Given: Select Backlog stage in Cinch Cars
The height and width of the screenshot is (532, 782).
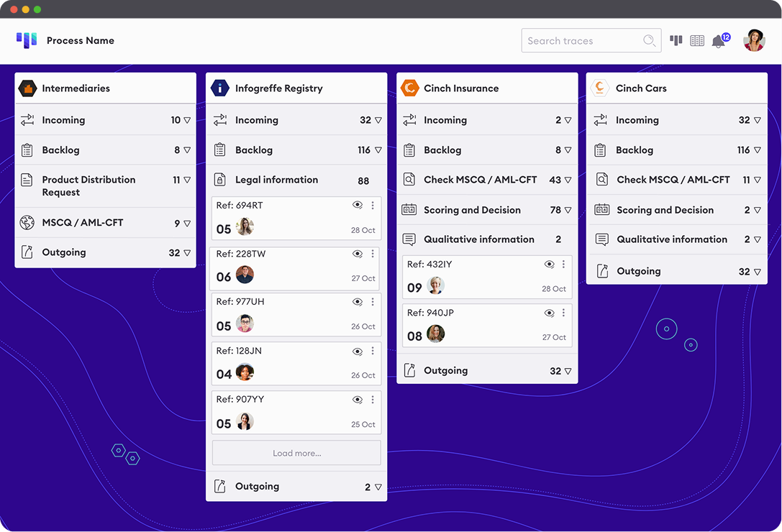Looking at the screenshot, I should coord(677,150).
